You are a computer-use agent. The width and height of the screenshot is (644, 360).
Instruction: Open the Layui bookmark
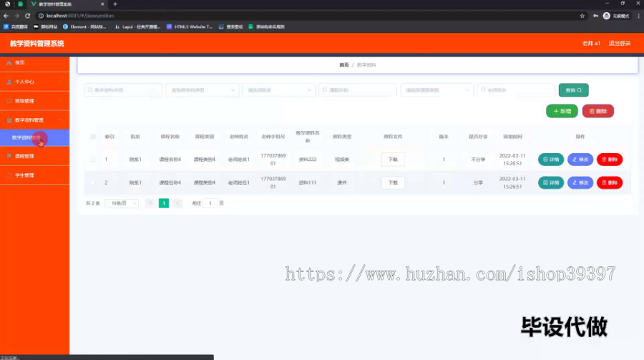click(x=137, y=26)
